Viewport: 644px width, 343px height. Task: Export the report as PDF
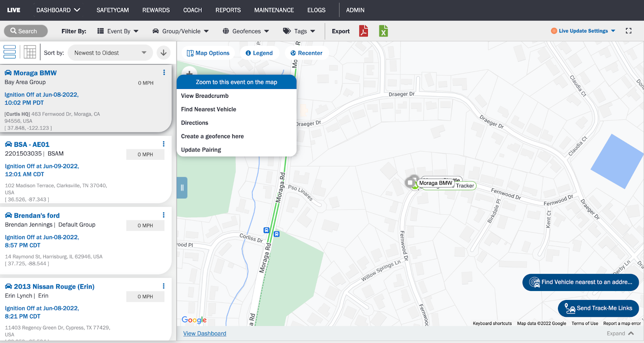pyautogui.click(x=363, y=31)
